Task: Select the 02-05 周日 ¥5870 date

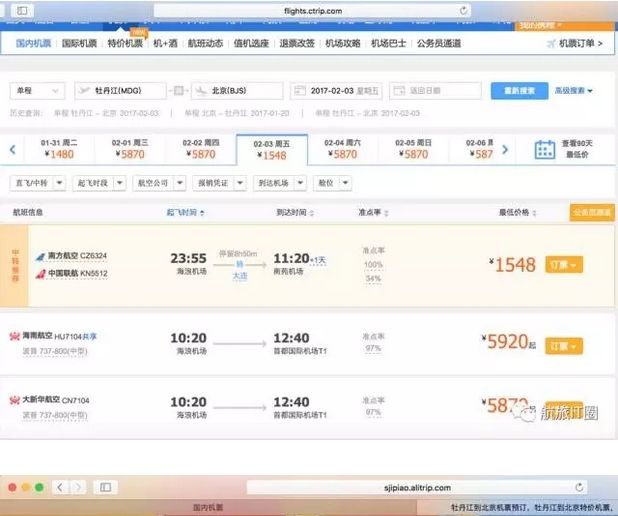Action: pos(413,149)
